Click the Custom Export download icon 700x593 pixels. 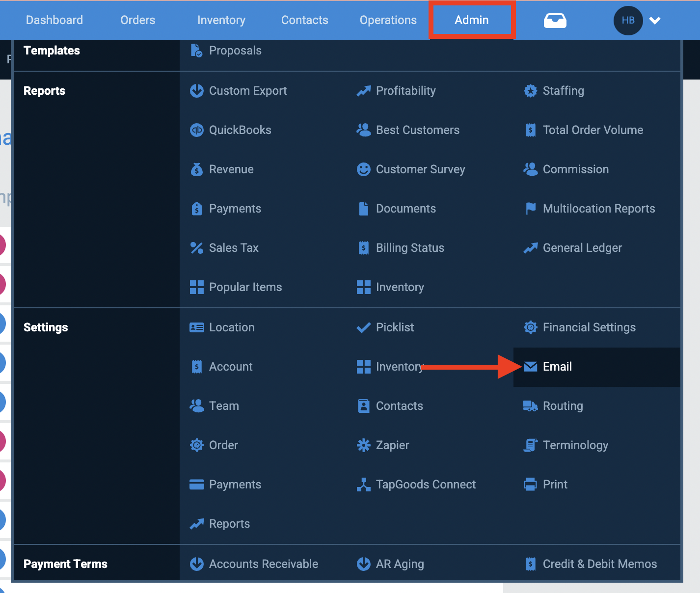(x=197, y=91)
